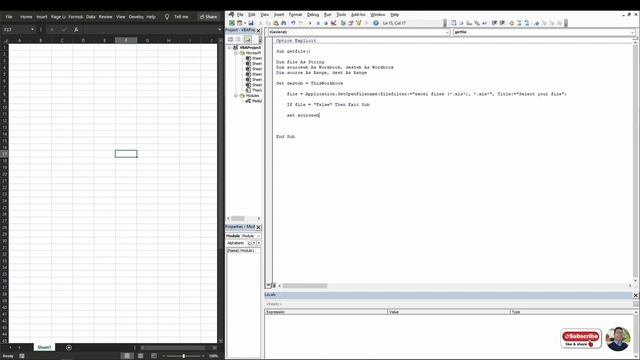640x360 pixels.
Task: Click Excel column F header
Action: pos(126,40)
